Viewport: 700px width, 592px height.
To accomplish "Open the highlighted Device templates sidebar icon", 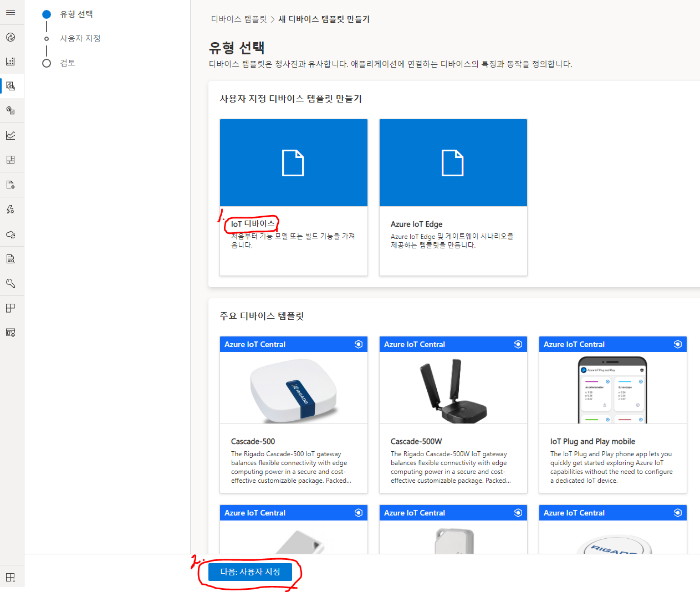I will pyautogui.click(x=11, y=86).
